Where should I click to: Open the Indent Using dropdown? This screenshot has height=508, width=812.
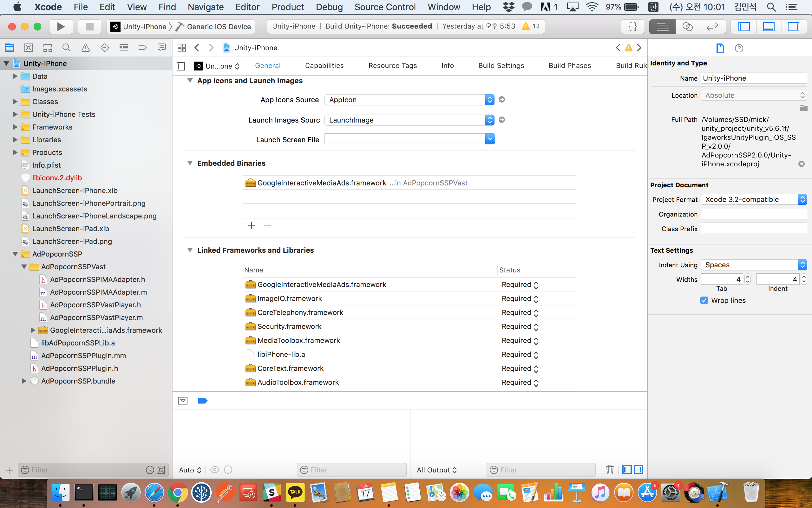click(754, 265)
